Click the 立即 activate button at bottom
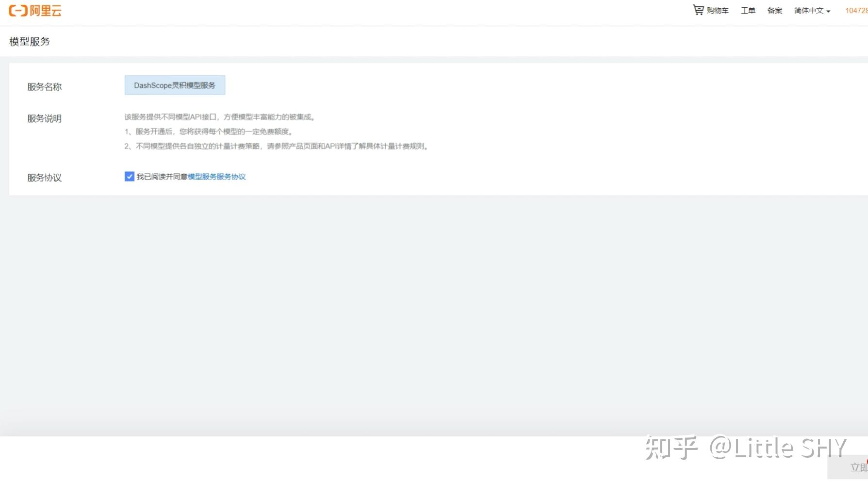 849,467
